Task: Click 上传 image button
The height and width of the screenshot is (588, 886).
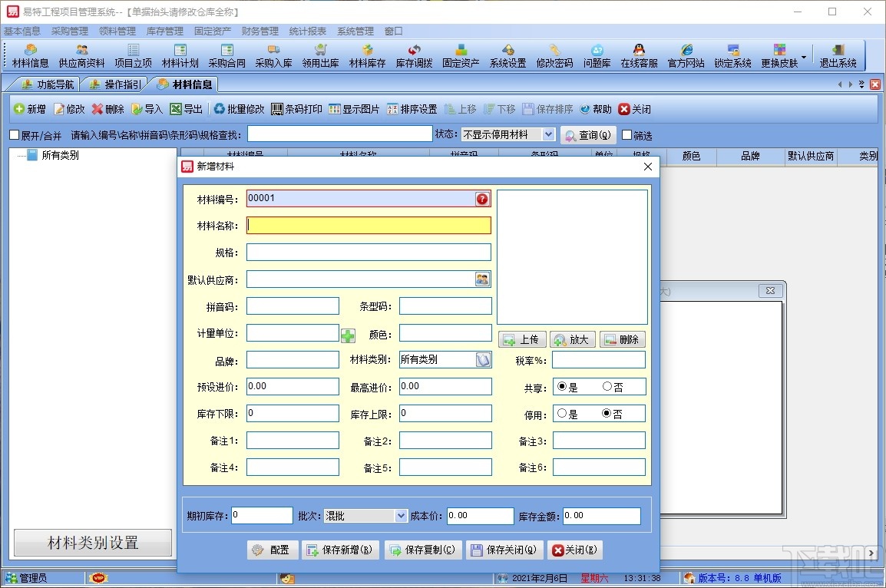Action: 522,339
